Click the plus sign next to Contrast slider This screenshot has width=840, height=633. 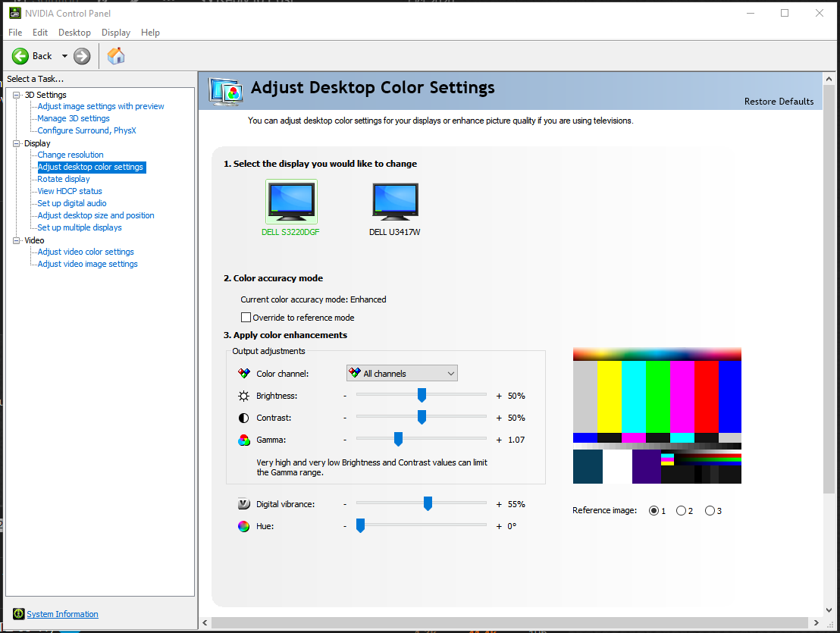click(x=499, y=418)
